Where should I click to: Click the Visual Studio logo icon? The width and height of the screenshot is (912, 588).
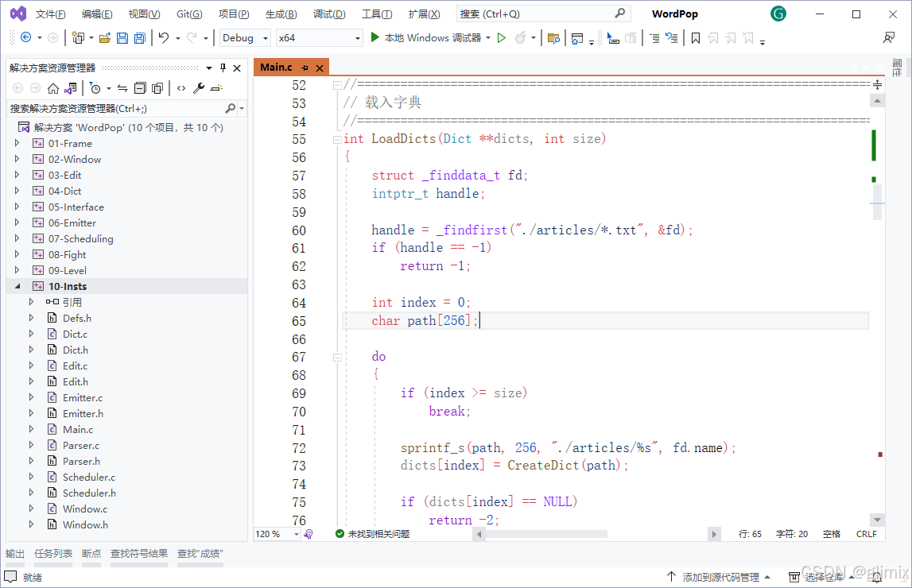coord(18,14)
